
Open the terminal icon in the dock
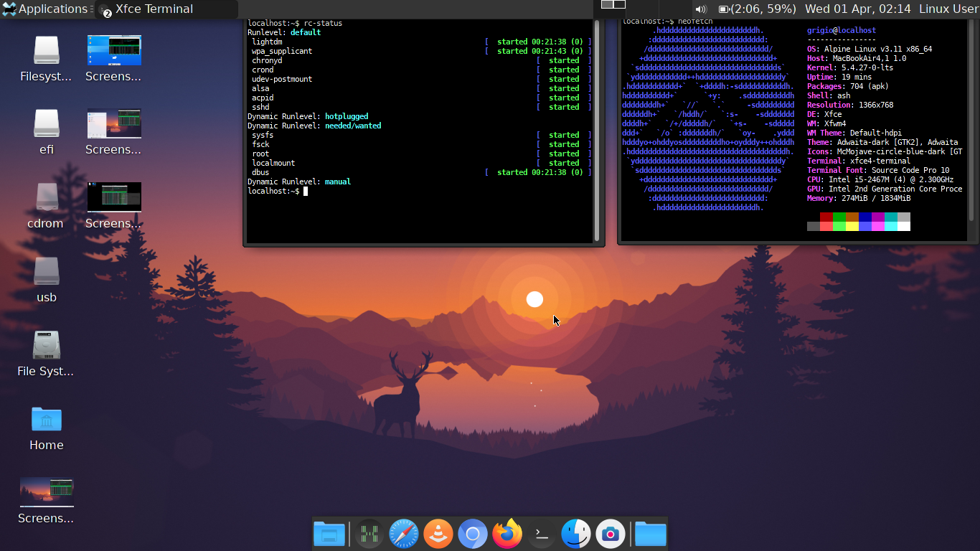point(541,534)
